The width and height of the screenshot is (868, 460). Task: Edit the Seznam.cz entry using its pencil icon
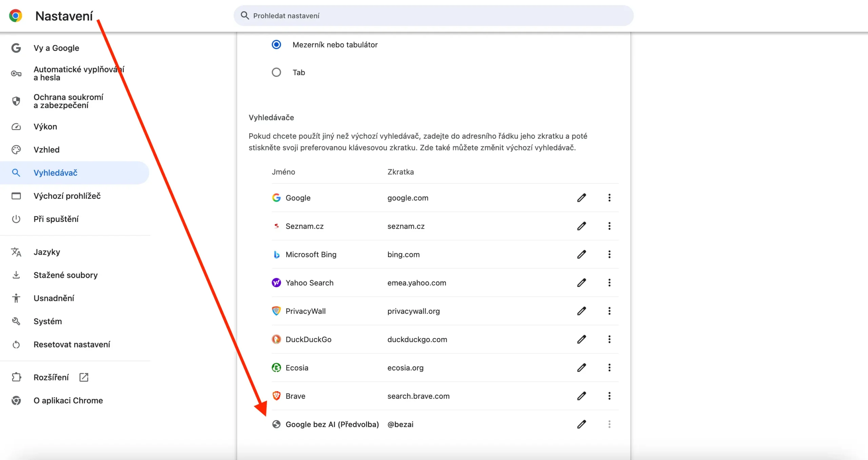coord(581,226)
